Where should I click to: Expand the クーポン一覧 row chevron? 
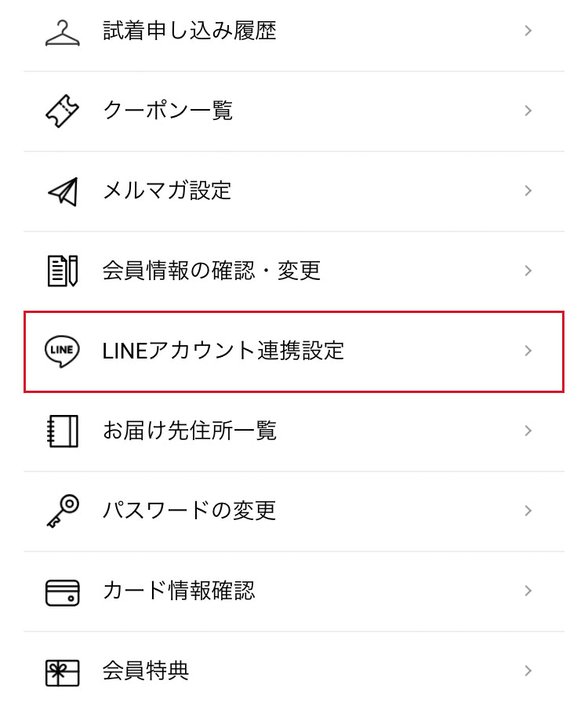[528, 111]
